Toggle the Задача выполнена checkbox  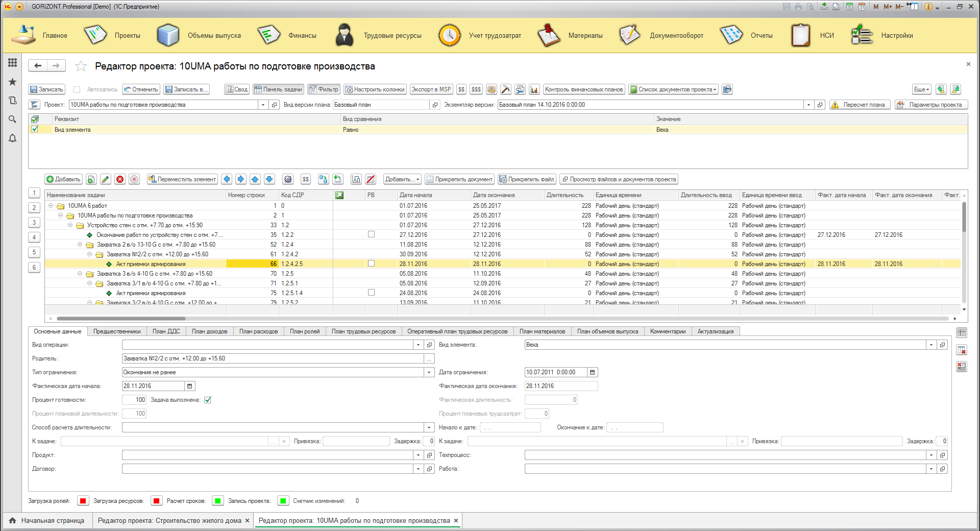(x=208, y=400)
